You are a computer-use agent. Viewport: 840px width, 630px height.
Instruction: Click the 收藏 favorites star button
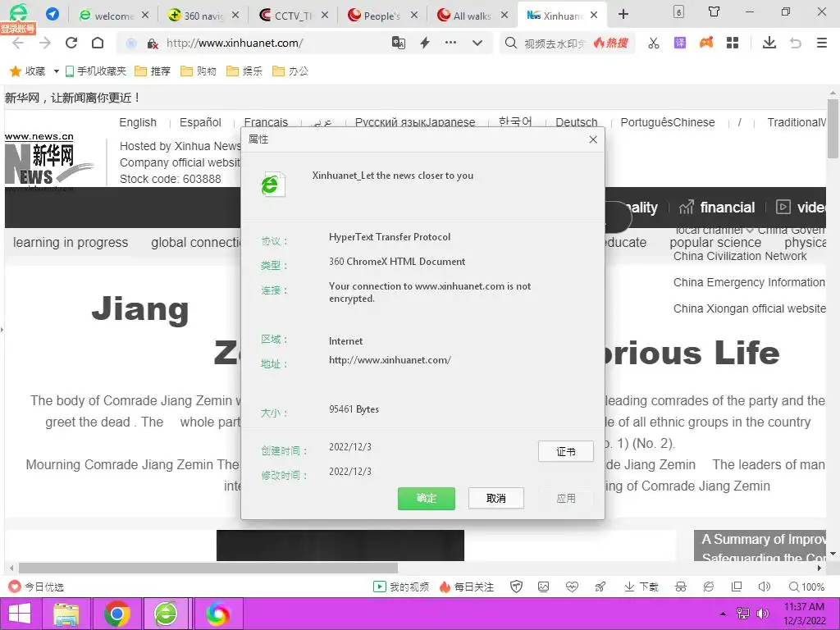click(28, 71)
